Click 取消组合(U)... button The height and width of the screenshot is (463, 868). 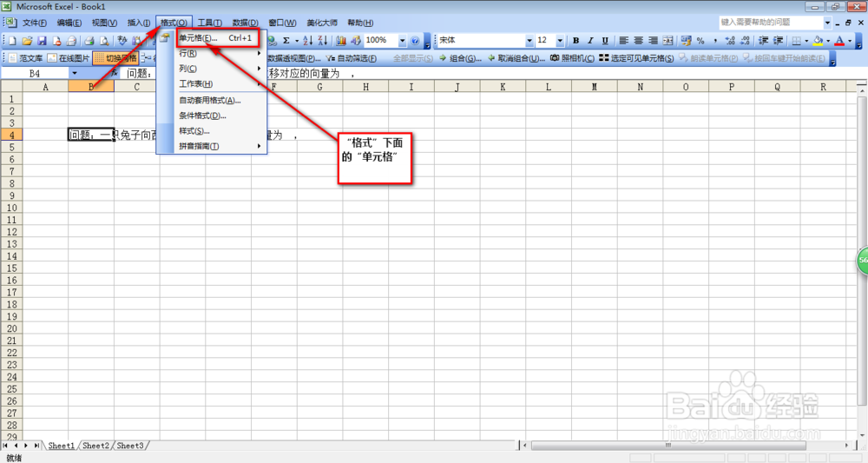[x=516, y=58]
